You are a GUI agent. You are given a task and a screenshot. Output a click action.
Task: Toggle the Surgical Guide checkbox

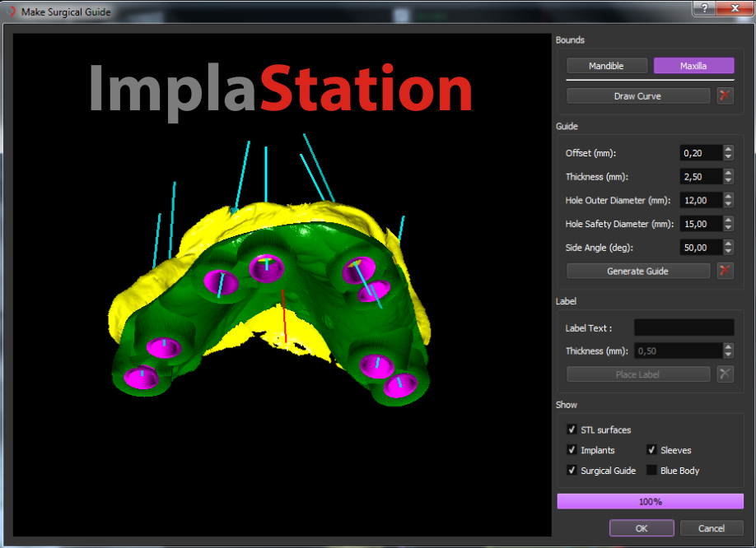(x=572, y=470)
